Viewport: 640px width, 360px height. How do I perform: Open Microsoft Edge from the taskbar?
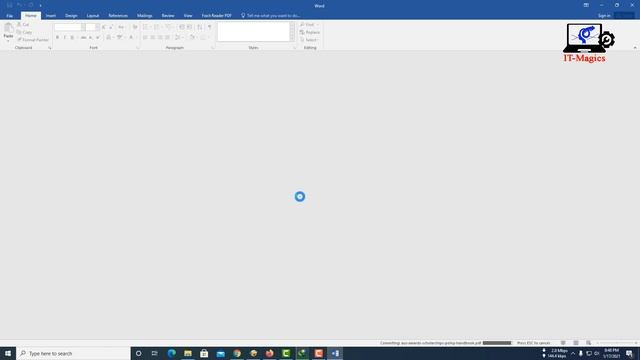(x=171, y=353)
